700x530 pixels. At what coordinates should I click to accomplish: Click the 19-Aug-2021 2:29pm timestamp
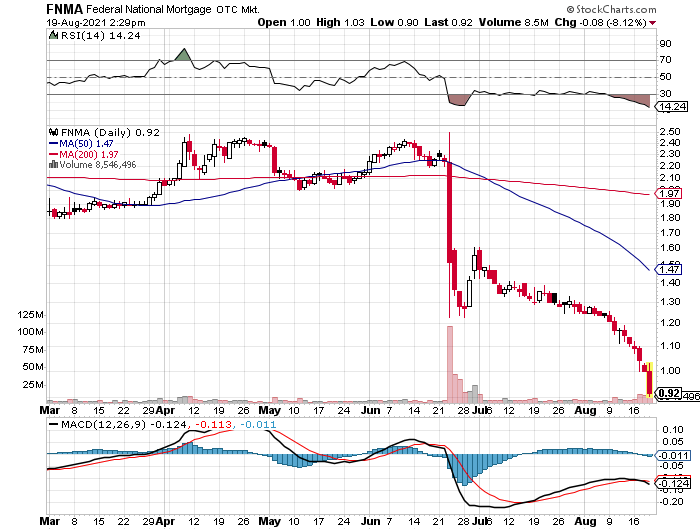[x=96, y=22]
